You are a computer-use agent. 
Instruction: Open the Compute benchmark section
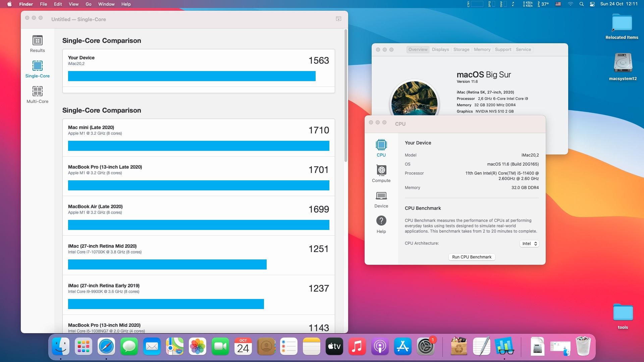pyautogui.click(x=381, y=170)
